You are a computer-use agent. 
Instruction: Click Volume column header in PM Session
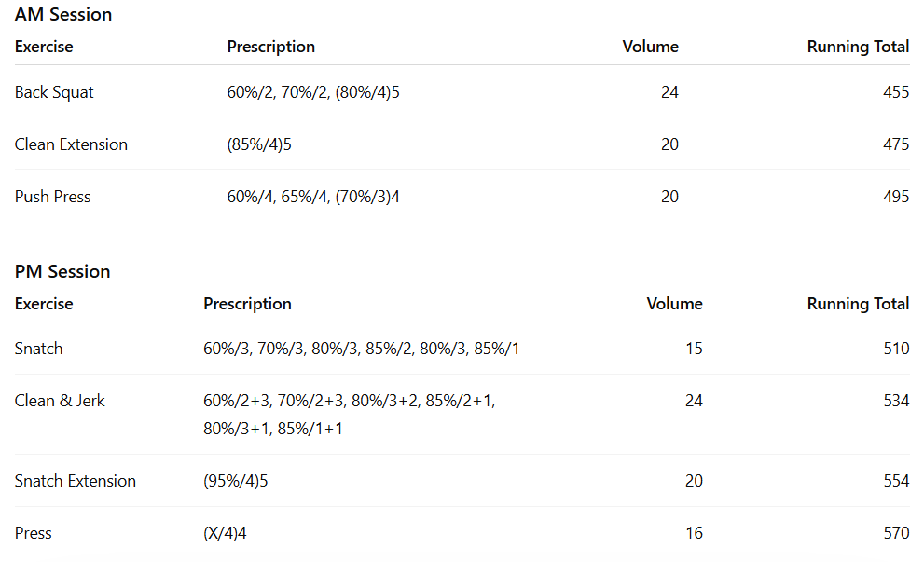674,304
